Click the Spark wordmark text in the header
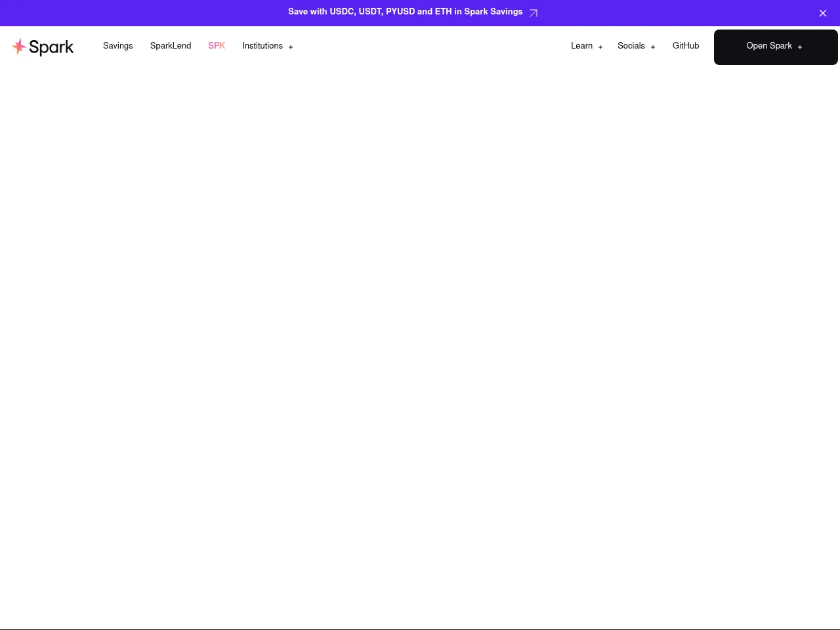The width and height of the screenshot is (840, 630). tap(51, 47)
